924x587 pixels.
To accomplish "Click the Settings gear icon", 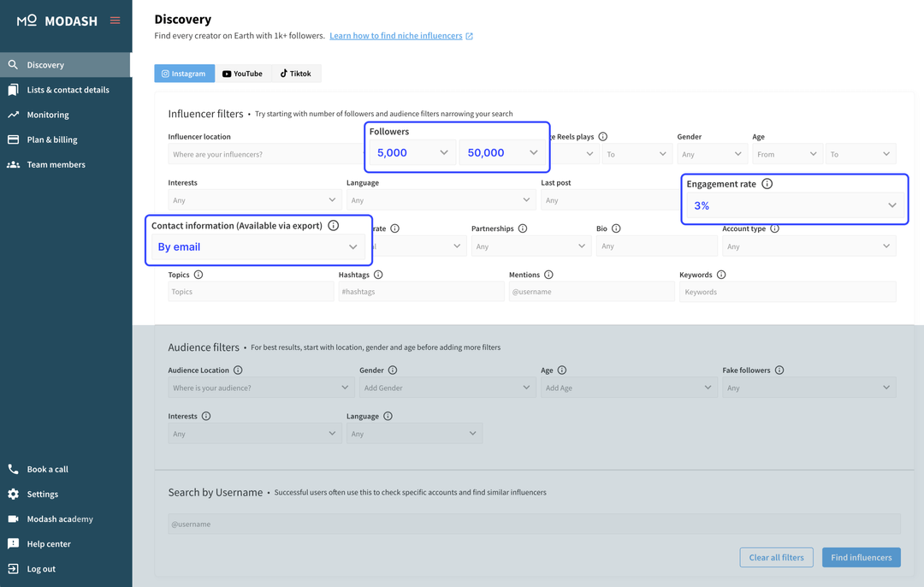I will tap(13, 494).
